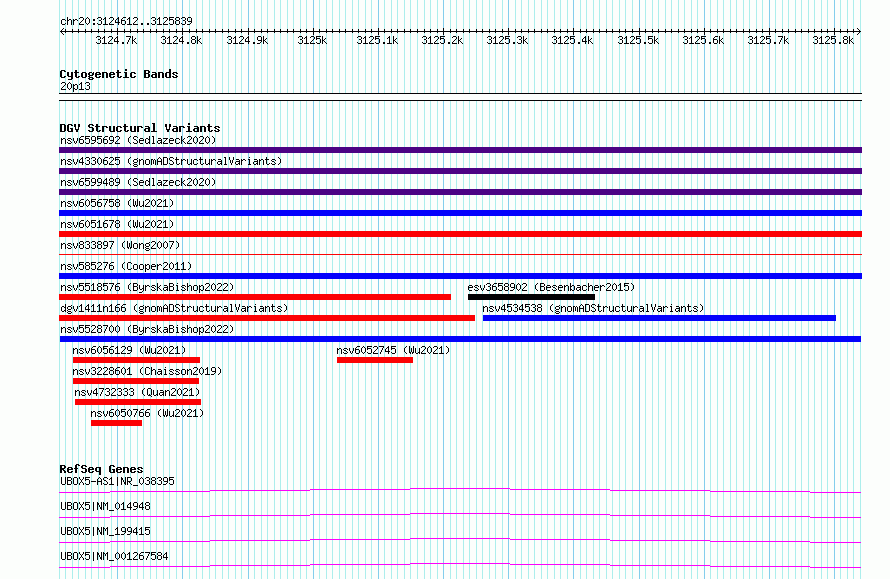Open nsv4732333 (Quan2021) variant label
Image resolution: width=890 pixels, height=579 pixels.
pos(137,392)
